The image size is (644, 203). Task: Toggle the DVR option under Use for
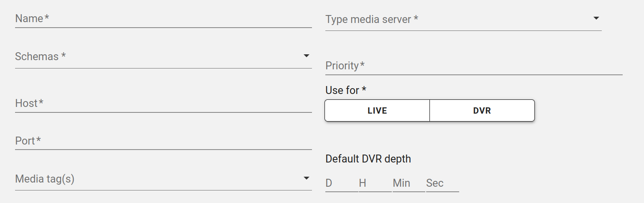(482, 111)
